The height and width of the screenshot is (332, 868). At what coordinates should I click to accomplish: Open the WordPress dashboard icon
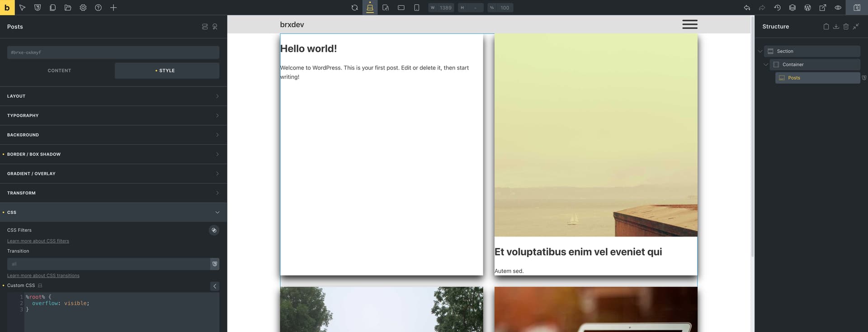[x=807, y=8]
